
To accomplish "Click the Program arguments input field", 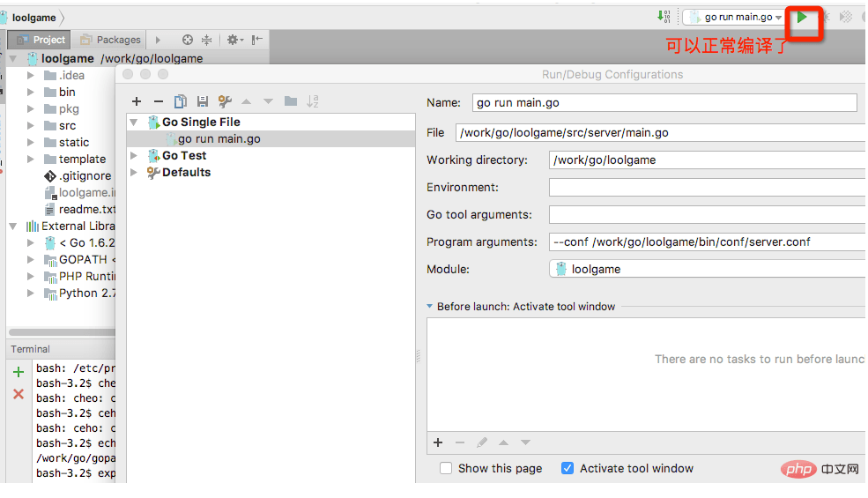I will point(707,242).
